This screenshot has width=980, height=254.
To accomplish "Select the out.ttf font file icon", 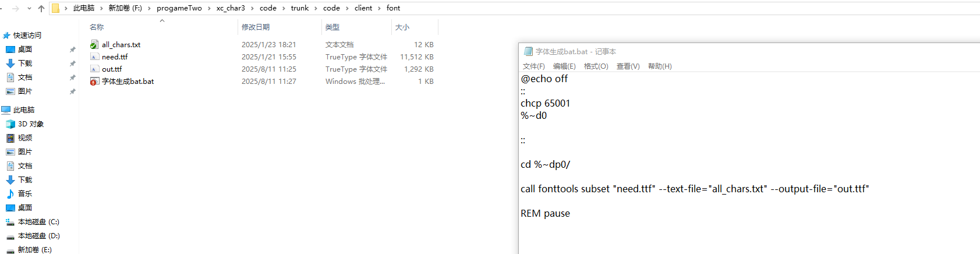I will (x=94, y=69).
